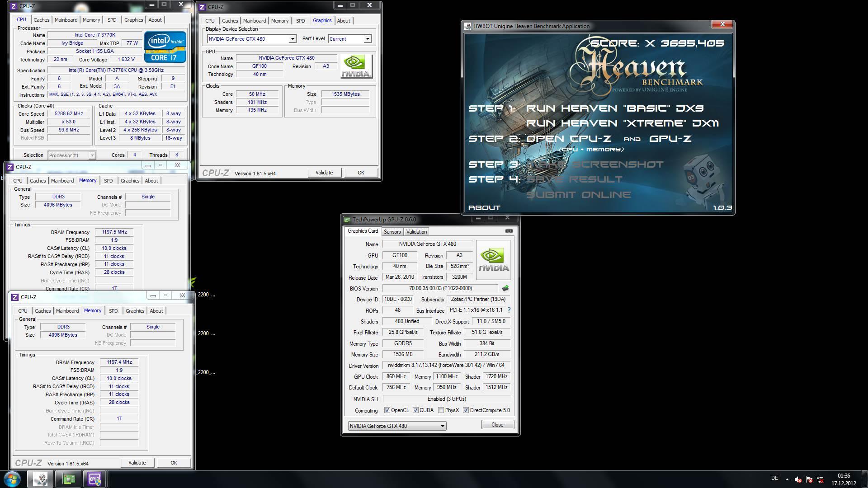Click OK in CPU-Z version 1.61.5.x64 memory window
Image resolution: width=868 pixels, height=488 pixels.
[174, 463]
